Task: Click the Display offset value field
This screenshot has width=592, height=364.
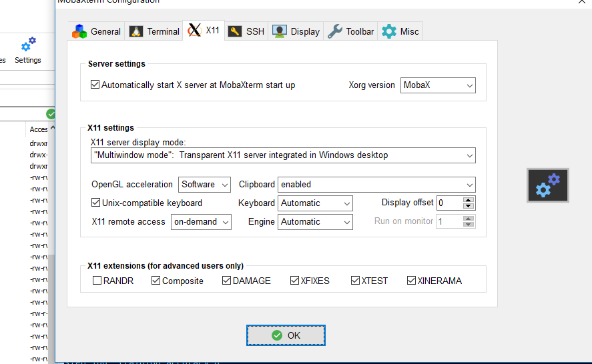Action: pyautogui.click(x=450, y=203)
